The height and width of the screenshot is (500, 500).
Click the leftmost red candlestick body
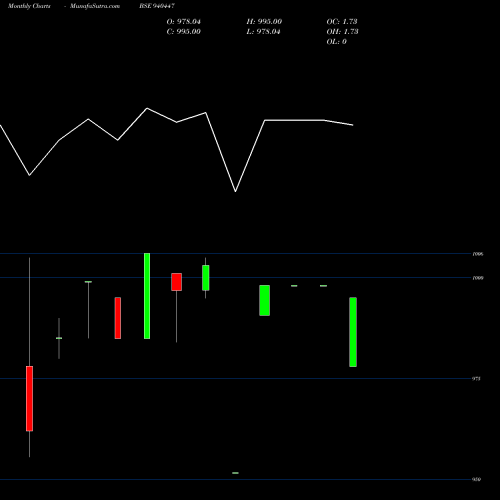pos(29,399)
